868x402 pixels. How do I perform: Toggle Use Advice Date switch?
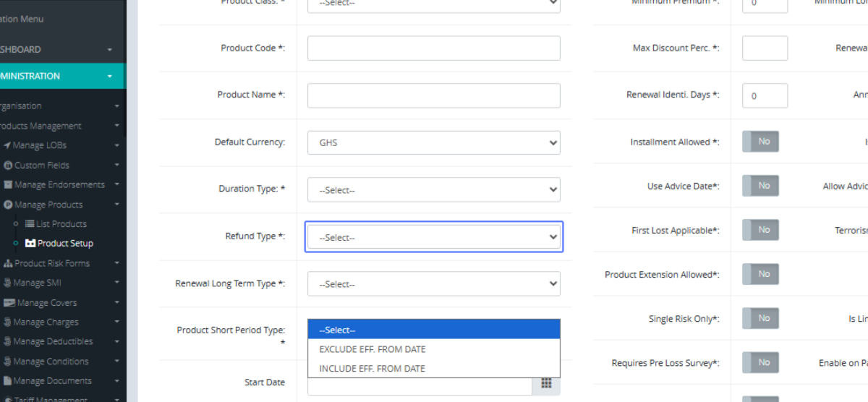(760, 186)
